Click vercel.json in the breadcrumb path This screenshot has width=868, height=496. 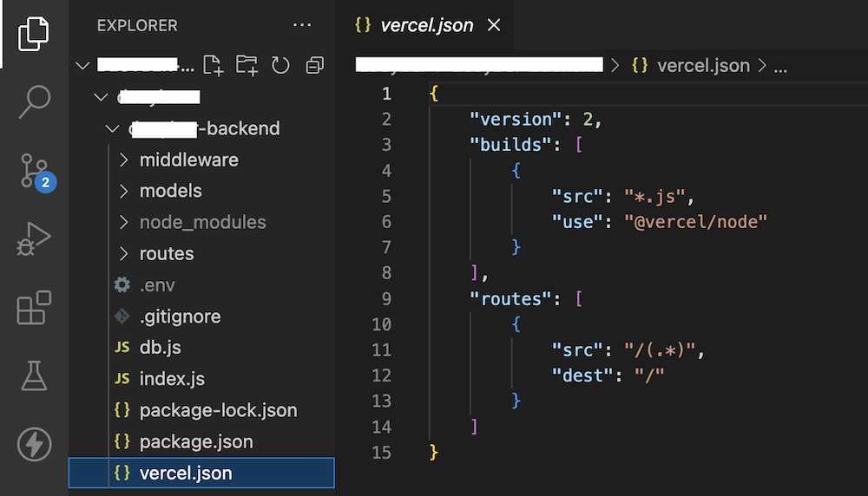[x=703, y=65]
